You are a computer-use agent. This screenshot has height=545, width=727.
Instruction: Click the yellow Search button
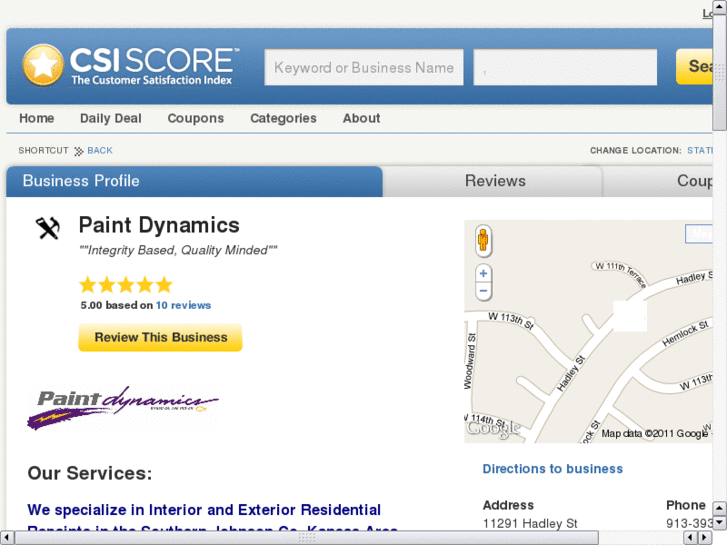click(x=694, y=67)
